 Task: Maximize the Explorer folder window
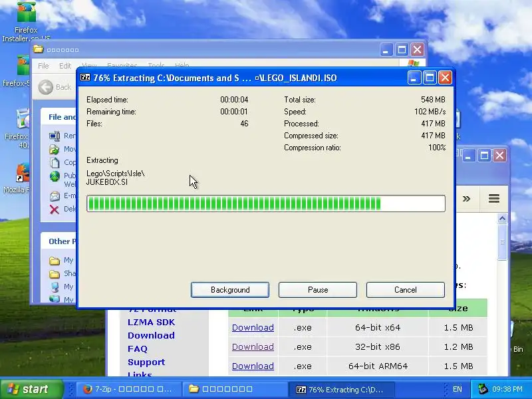pos(402,50)
